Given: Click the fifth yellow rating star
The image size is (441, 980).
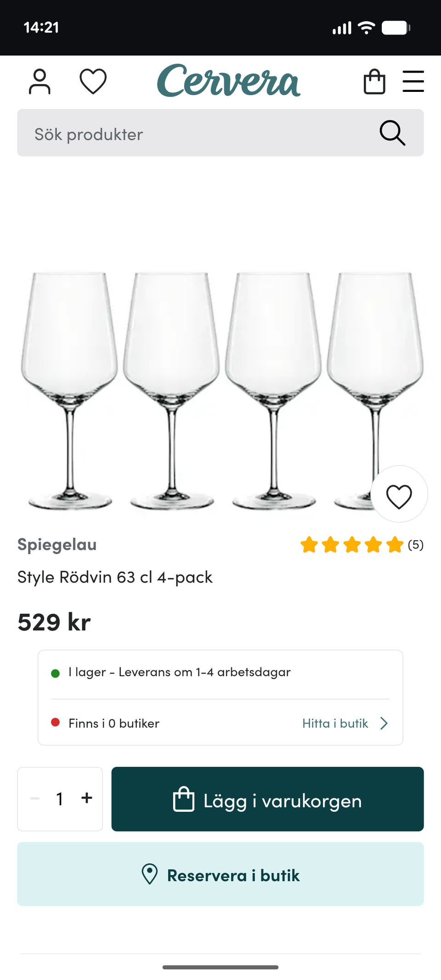Looking at the screenshot, I should (x=394, y=544).
